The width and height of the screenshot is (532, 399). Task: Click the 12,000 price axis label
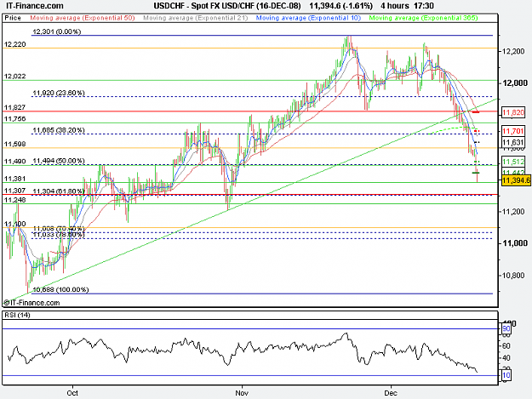point(515,83)
